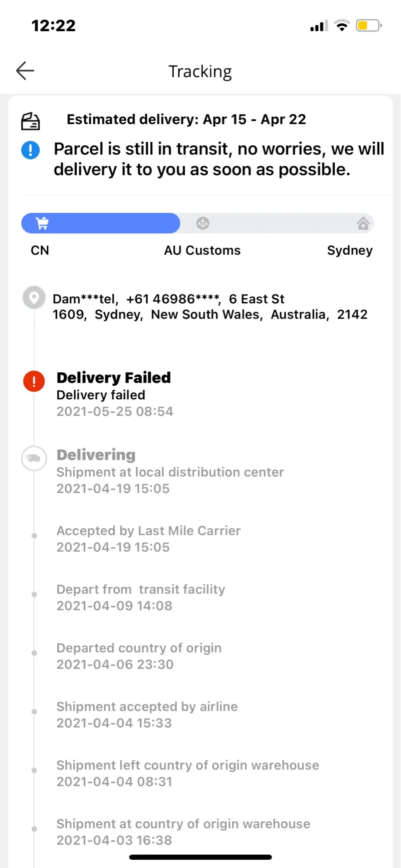
Task: Tap the location pin icon beside address
Action: (x=34, y=298)
